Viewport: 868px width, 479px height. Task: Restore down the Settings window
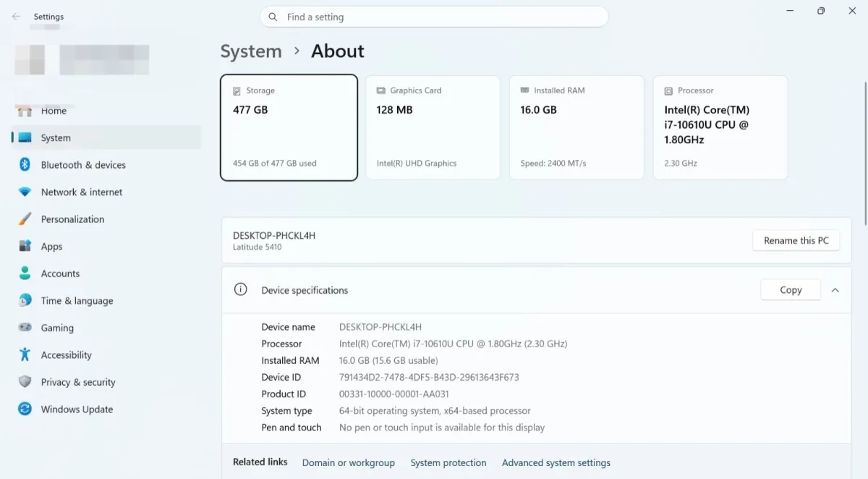[821, 11]
